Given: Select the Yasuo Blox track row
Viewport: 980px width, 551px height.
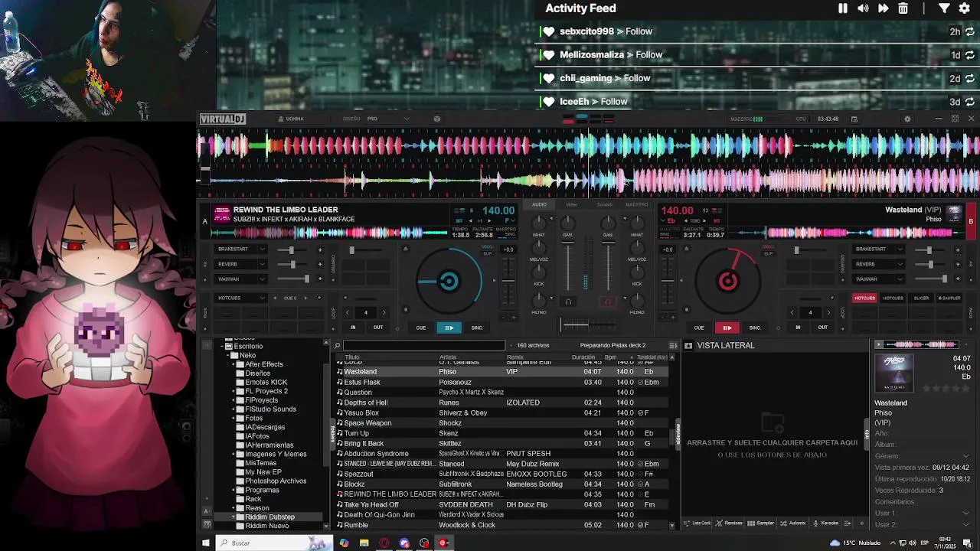Looking at the screenshot, I should click(x=502, y=412).
